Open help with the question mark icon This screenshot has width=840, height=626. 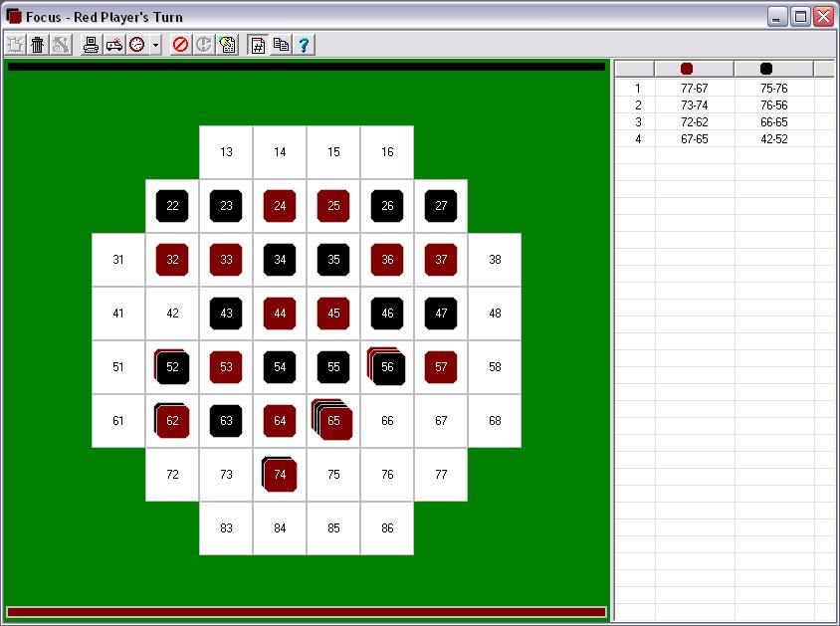(x=304, y=45)
